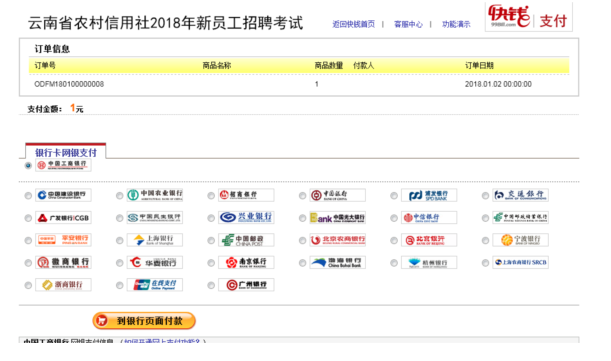The image size is (611, 361).
Task: Choose the Bank of Shanghai radio button
Action: (120, 241)
